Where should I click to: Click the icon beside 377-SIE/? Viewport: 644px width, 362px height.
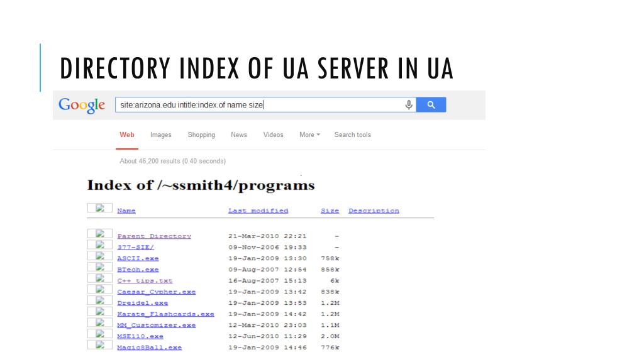100,244
